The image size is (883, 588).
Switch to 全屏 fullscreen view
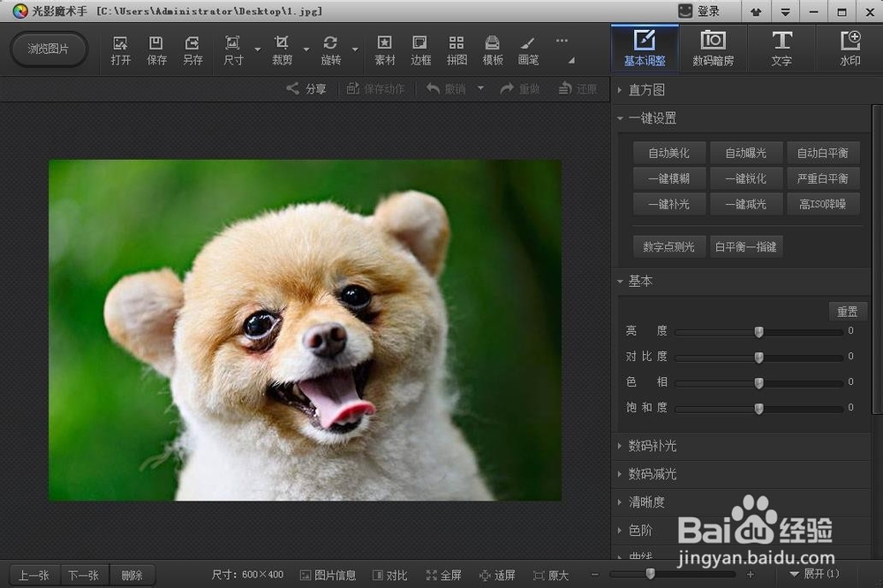[444, 575]
